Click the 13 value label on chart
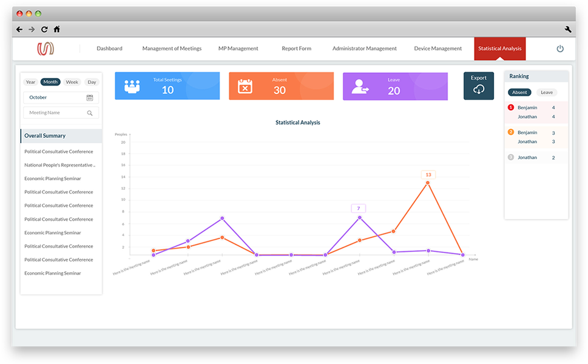This screenshot has width=588, height=364. [428, 175]
